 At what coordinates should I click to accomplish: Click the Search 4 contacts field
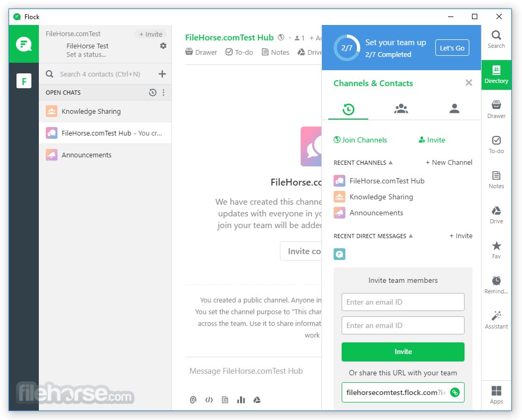[100, 74]
